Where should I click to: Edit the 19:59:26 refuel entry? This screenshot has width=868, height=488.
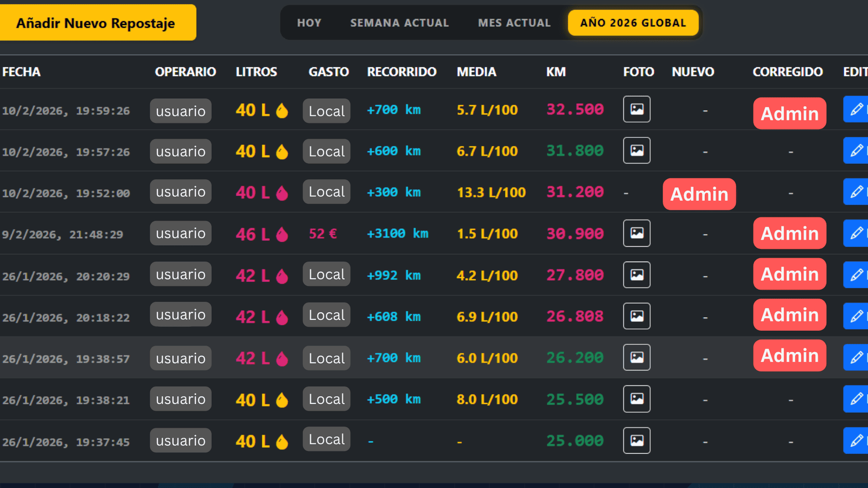click(856, 110)
